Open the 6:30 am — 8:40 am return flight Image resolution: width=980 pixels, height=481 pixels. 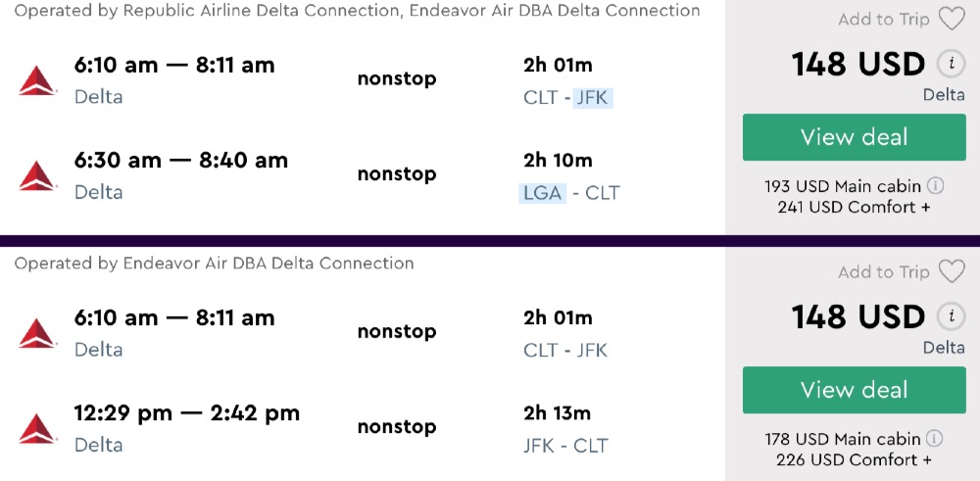pos(181,161)
